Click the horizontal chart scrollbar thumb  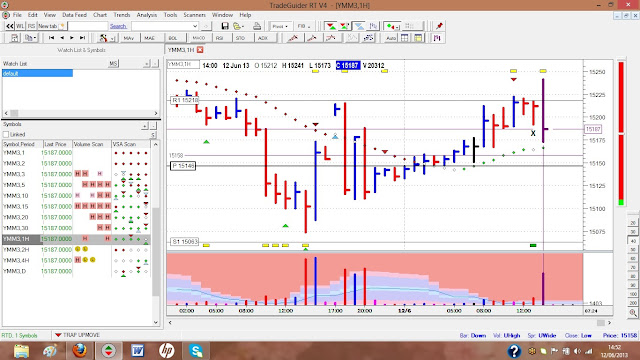click(x=601, y=323)
